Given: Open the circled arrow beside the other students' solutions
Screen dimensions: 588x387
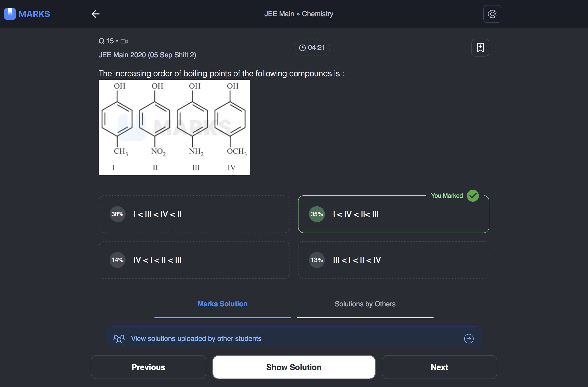Looking at the screenshot, I should tap(469, 339).
